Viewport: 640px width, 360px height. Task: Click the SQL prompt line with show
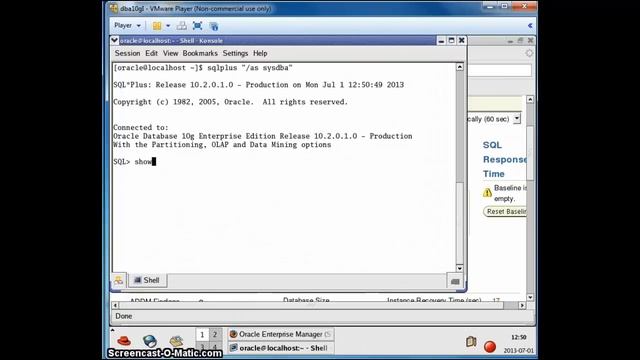coord(135,162)
